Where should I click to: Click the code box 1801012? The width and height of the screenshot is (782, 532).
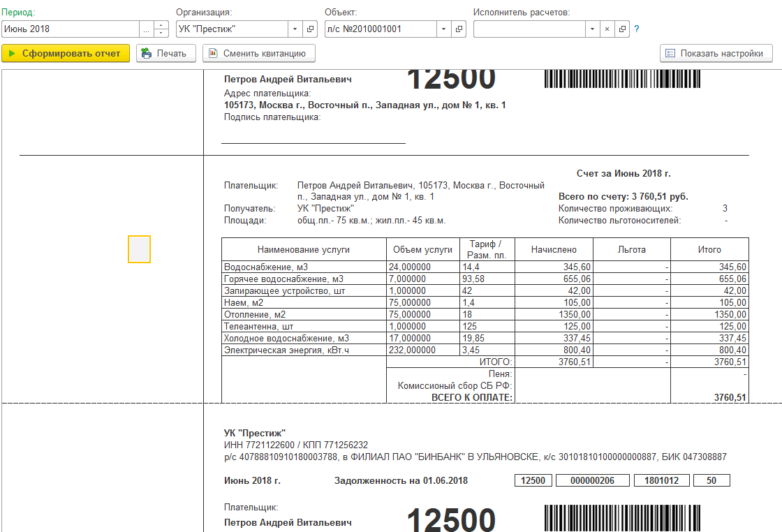pos(661,480)
